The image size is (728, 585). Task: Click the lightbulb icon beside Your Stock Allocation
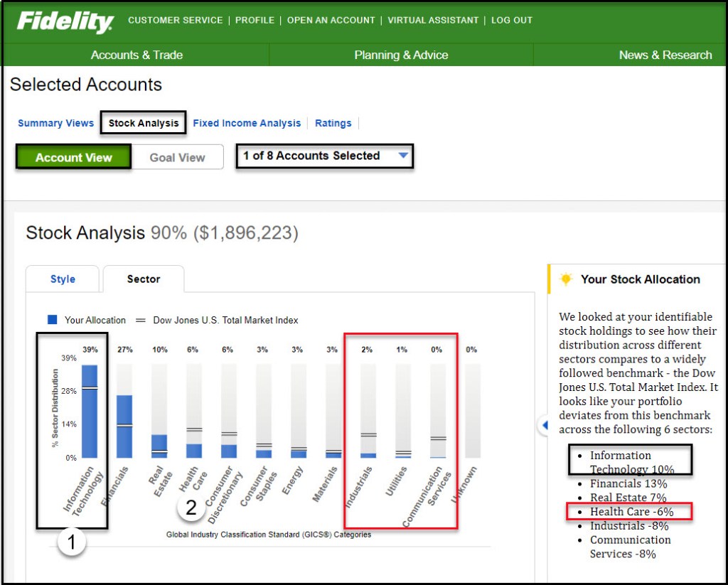[x=566, y=279]
